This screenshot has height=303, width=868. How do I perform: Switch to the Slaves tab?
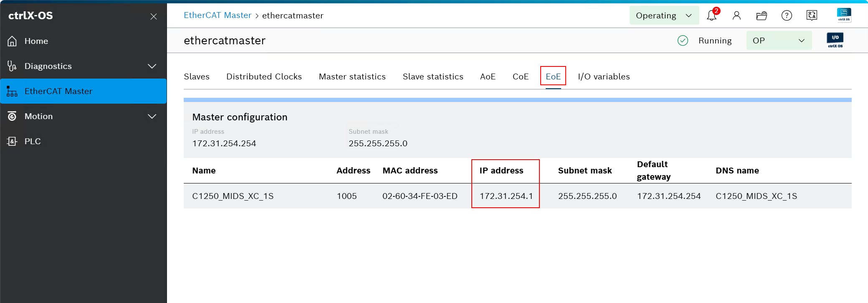(x=197, y=76)
